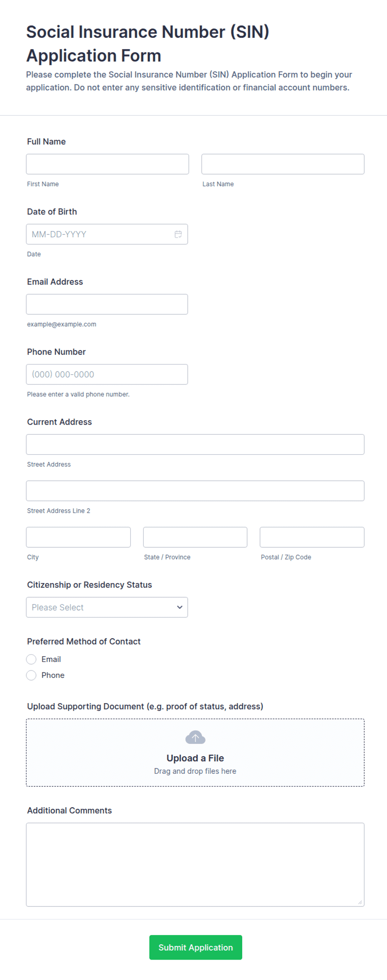Open the calendar icon in Date of Birth
Screen dimensions: 387x980
click(x=178, y=234)
